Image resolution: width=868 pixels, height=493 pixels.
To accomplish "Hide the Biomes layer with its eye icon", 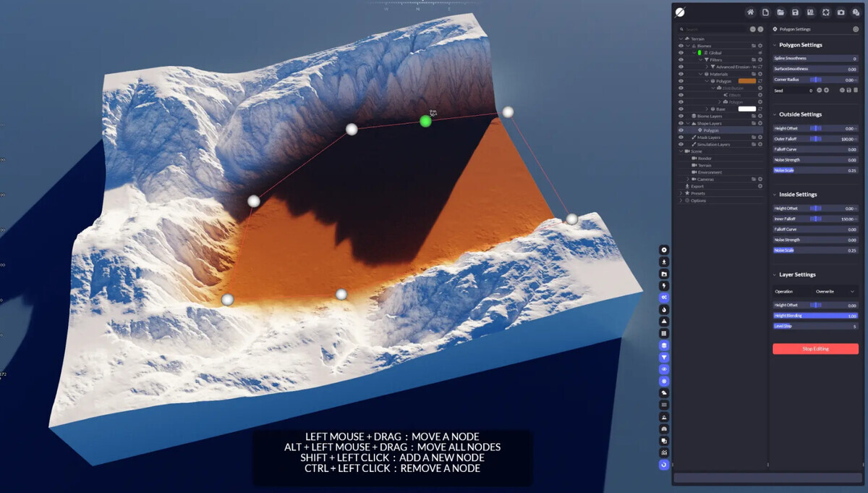I will [x=681, y=46].
